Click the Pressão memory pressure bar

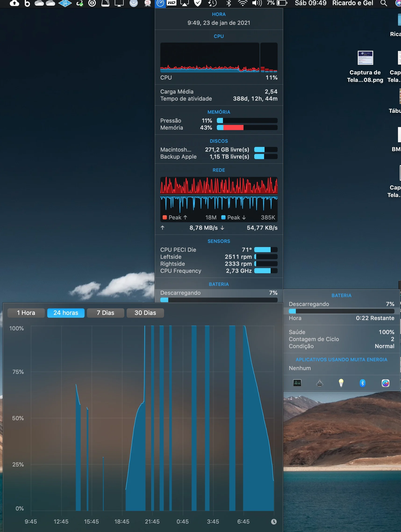[247, 120]
